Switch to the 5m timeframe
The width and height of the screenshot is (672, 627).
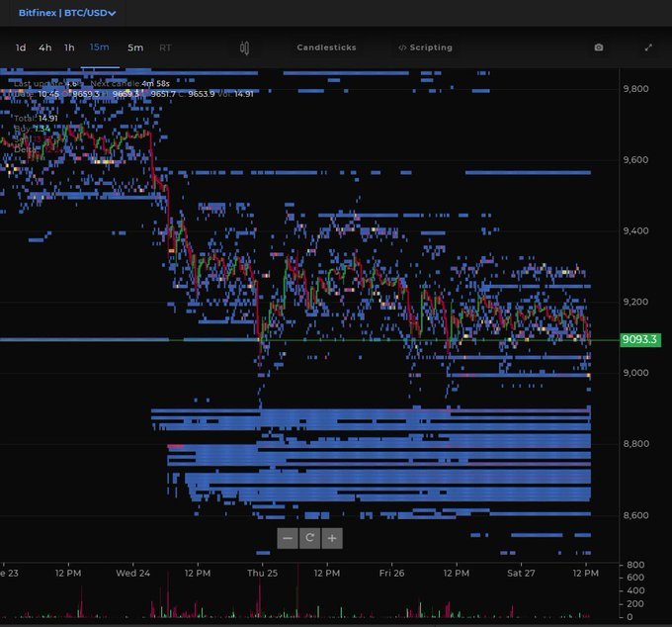point(135,47)
